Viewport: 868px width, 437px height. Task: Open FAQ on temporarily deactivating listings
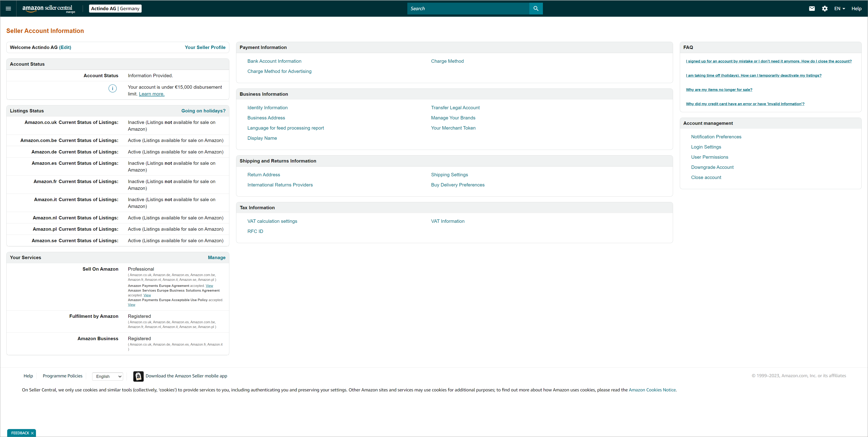(x=753, y=75)
